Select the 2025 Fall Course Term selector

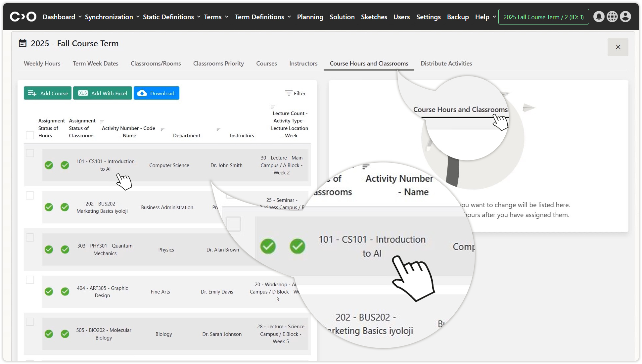(x=543, y=17)
